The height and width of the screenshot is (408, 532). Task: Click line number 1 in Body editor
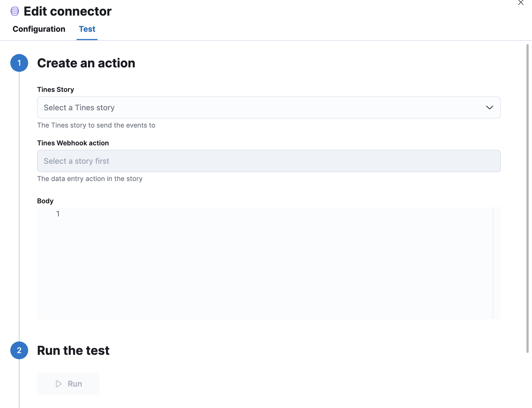[58, 214]
